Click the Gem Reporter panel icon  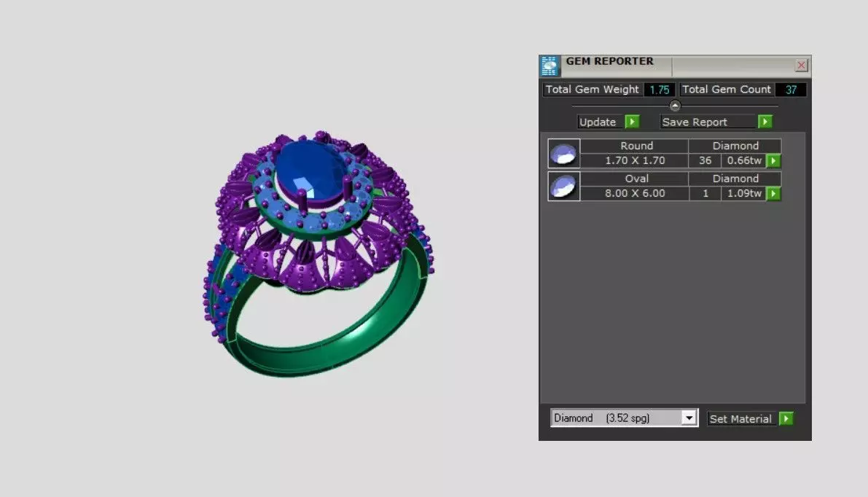(549, 66)
